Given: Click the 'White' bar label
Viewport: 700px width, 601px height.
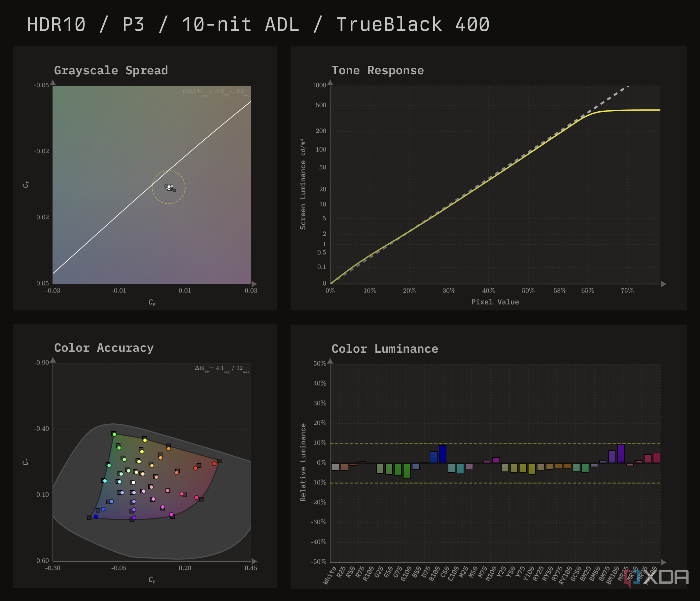Looking at the screenshot, I should pyautogui.click(x=330, y=575).
